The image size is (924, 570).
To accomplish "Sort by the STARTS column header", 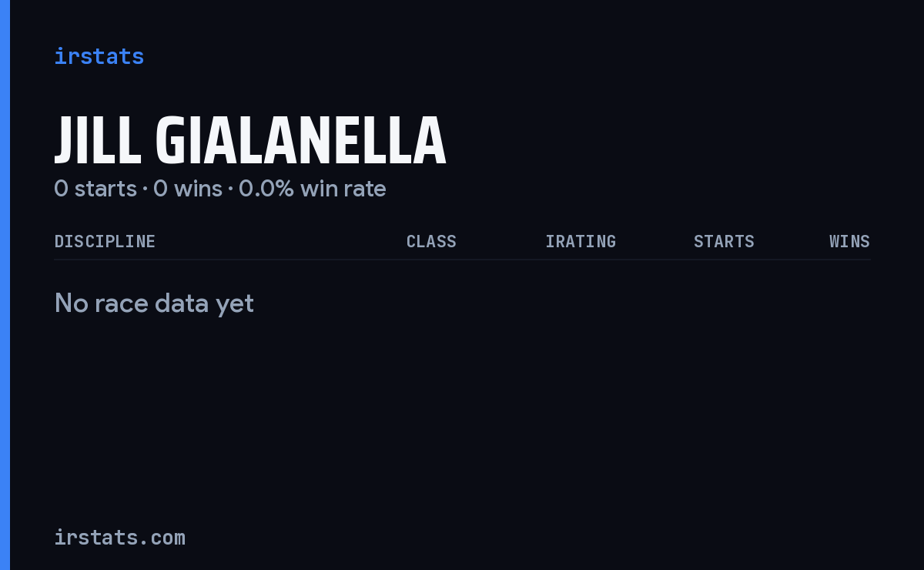I will [724, 241].
